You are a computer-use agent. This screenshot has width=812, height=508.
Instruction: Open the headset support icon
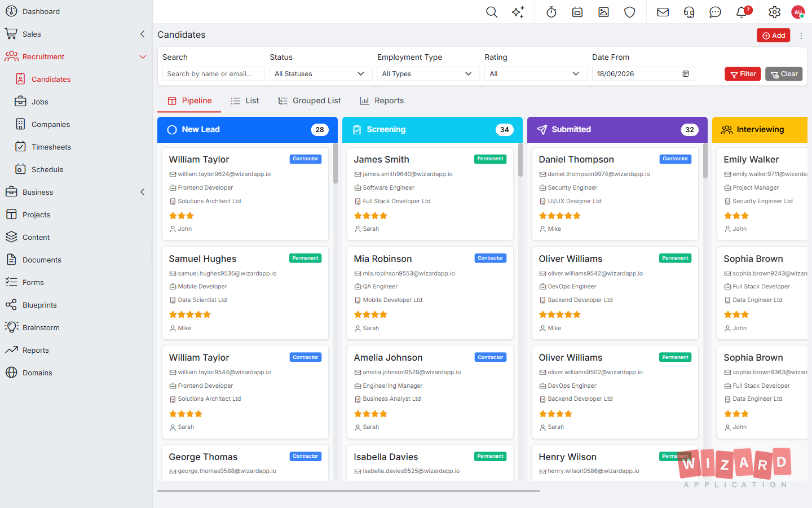(x=689, y=12)
